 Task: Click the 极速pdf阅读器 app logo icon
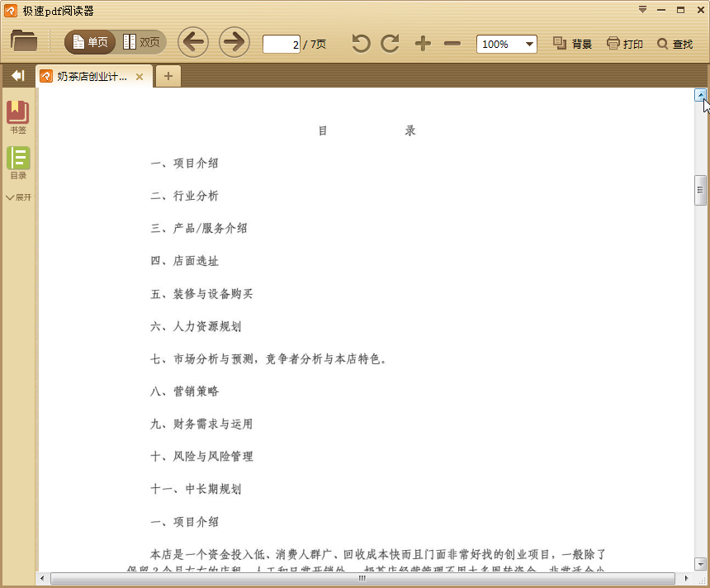coord(11,11)
